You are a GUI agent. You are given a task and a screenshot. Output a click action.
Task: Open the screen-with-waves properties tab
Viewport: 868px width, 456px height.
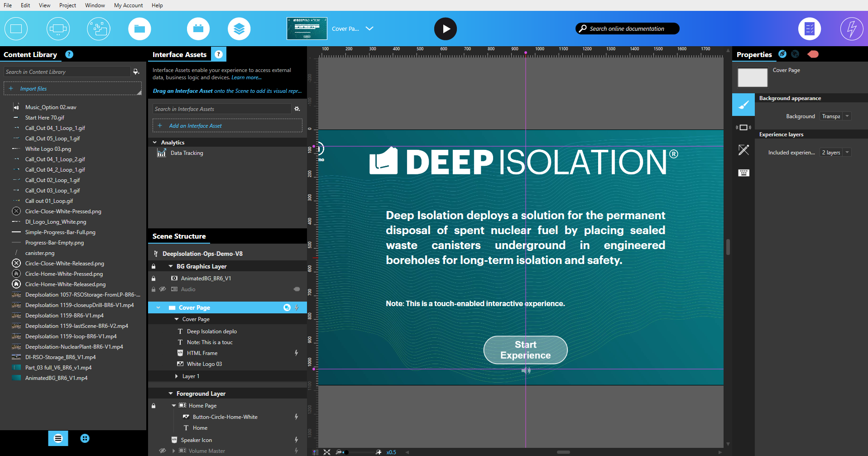[x=743, y=128]
